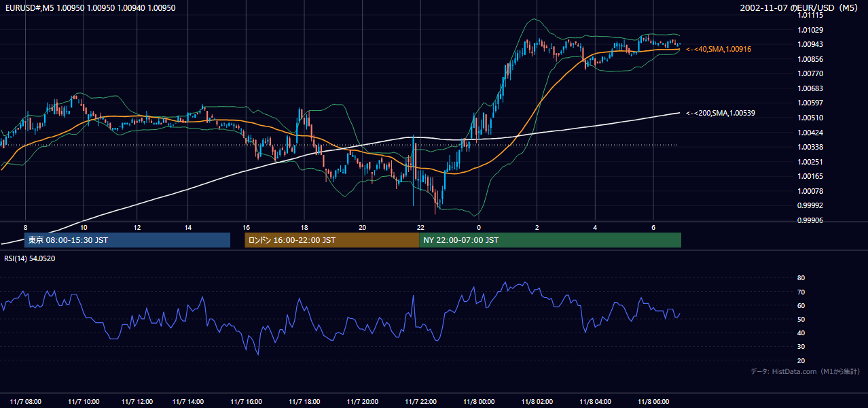
Task: Click the 11/7 20:00 date axis label
Action: click(x=362, y=402)
